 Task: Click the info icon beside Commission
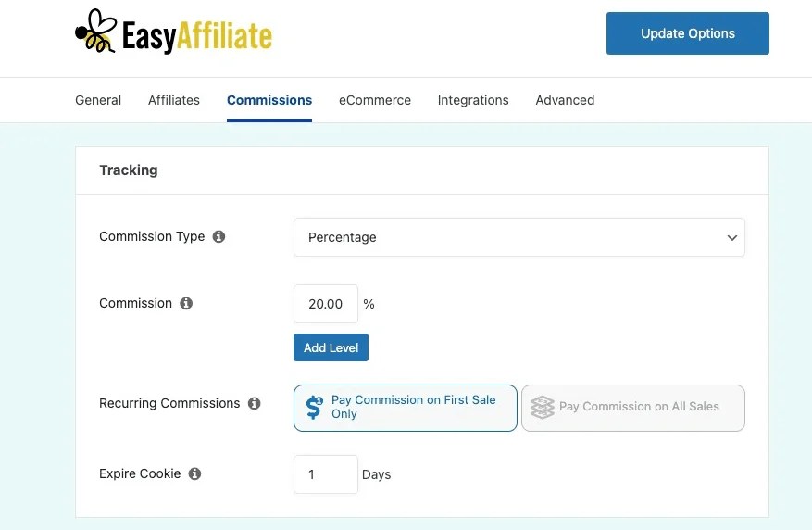pyautogui.click(x=186, y=303)
